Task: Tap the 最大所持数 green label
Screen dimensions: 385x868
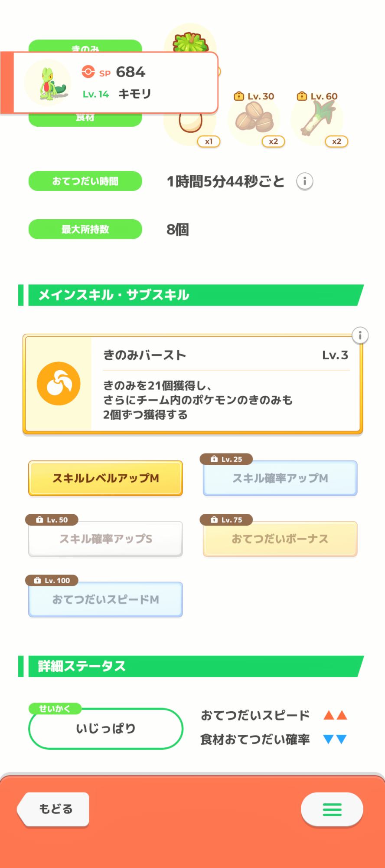Action: pyautogui.click(x=85, y=230)
